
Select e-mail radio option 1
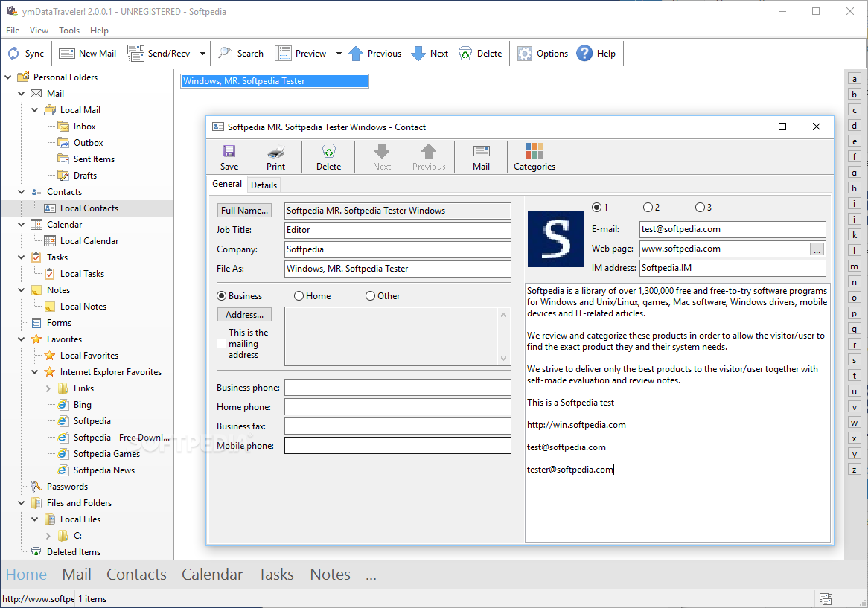[597, 208]
